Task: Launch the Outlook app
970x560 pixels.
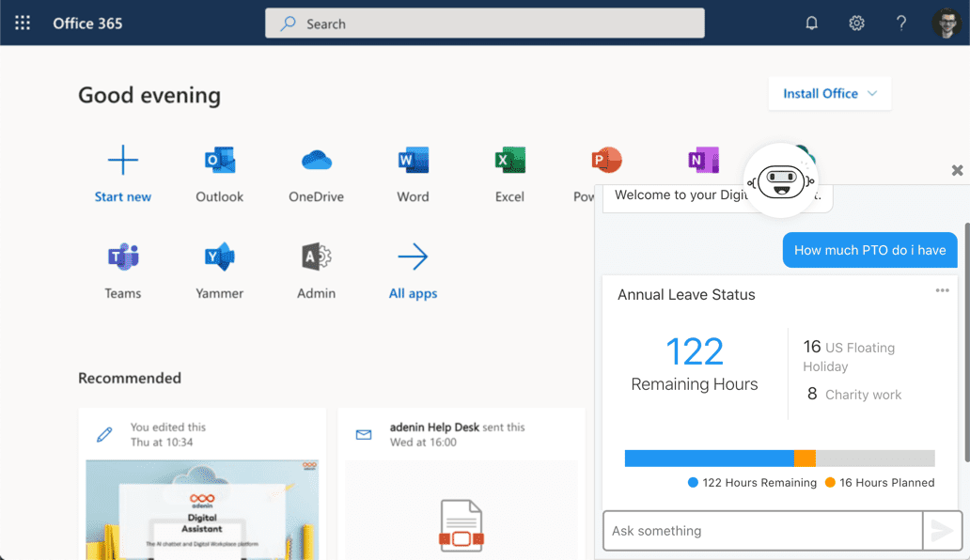Action: (220, 160)
